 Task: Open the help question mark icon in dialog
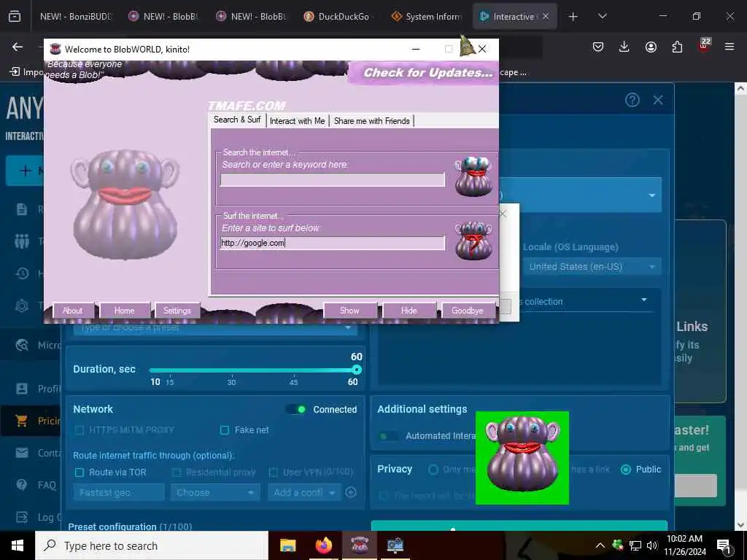[632, 100]
